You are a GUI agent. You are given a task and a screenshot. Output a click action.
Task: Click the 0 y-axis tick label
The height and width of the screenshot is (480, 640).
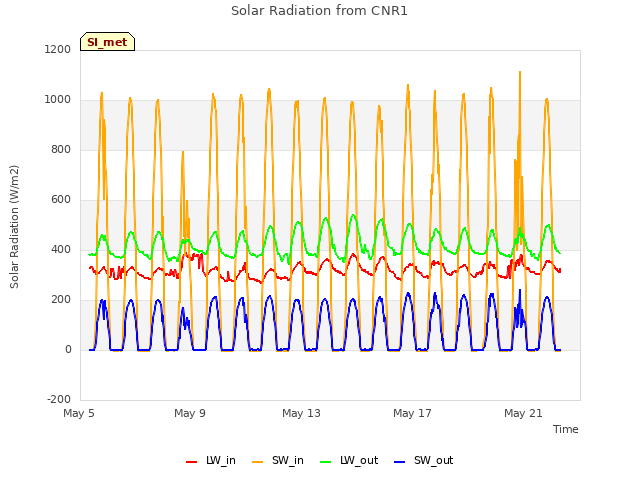tap(68, 349)
